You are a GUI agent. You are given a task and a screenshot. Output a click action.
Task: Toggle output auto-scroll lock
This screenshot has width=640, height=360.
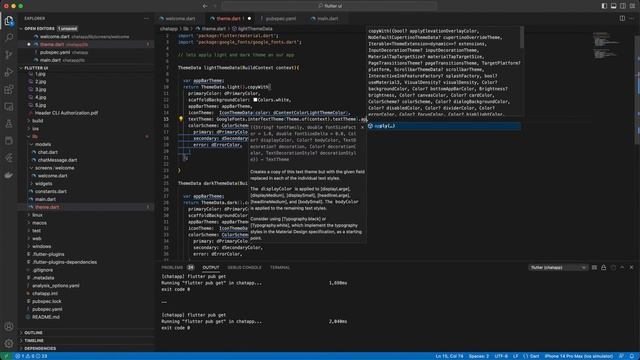point(604,267)
